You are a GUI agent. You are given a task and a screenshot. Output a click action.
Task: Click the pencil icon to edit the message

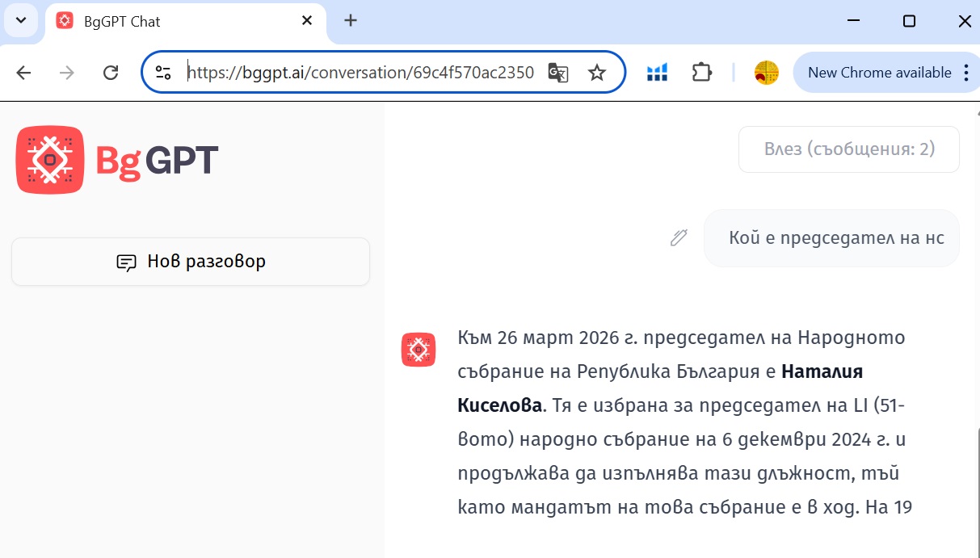tap(679, 237)
